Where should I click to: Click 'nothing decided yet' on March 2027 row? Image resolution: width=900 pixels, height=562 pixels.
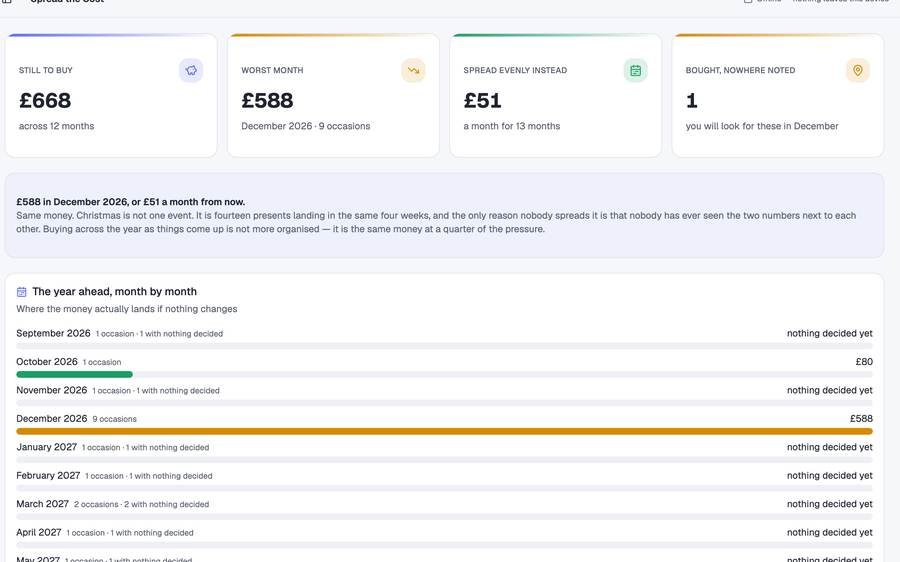829,503
